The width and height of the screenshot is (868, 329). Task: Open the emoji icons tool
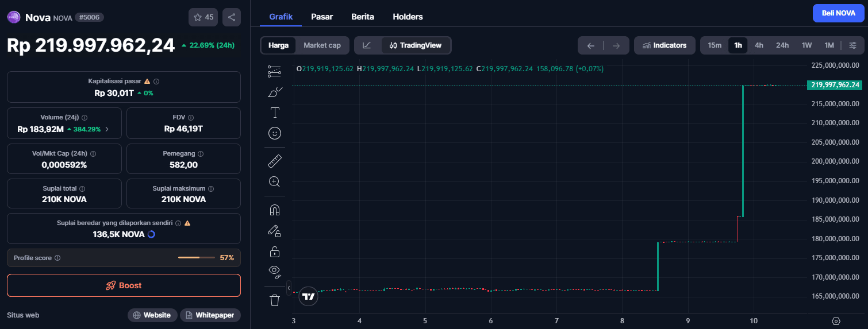pyautogui.click(x=275, y=133)
